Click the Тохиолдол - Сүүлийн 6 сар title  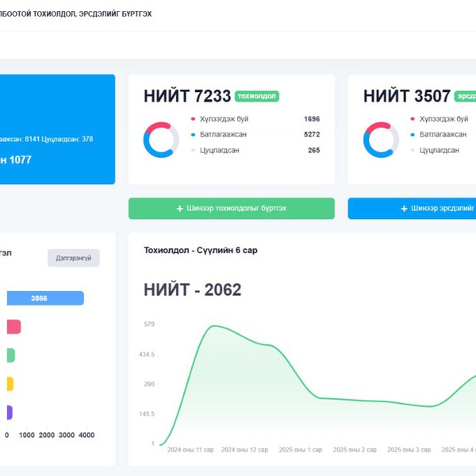(201, 251)
